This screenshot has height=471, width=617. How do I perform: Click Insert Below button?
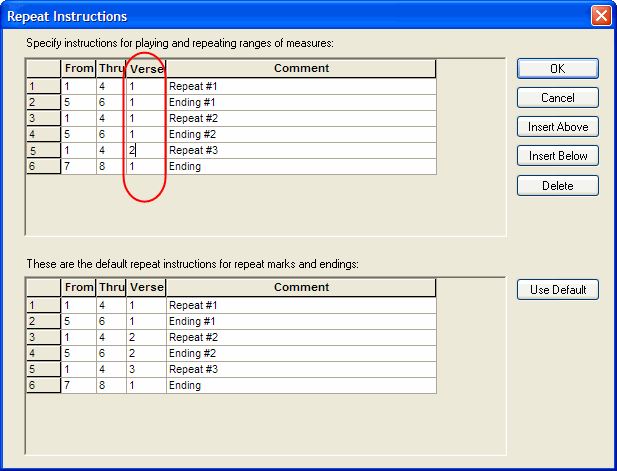557,156
